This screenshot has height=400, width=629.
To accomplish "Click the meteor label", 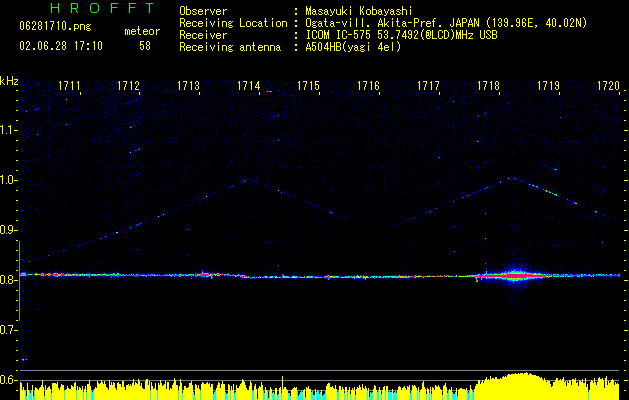I will click(x=142, y=31).
